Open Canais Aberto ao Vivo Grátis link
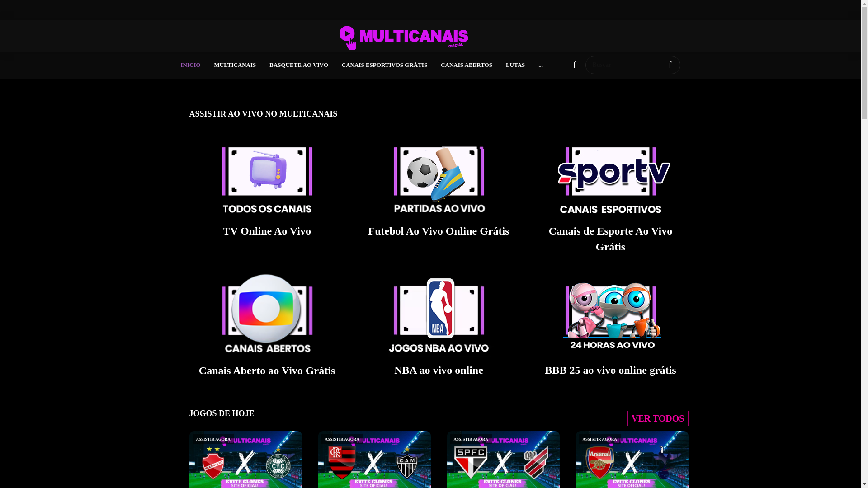Image resolution: width=868 pixels, height=488 pixels. point(267,371)
